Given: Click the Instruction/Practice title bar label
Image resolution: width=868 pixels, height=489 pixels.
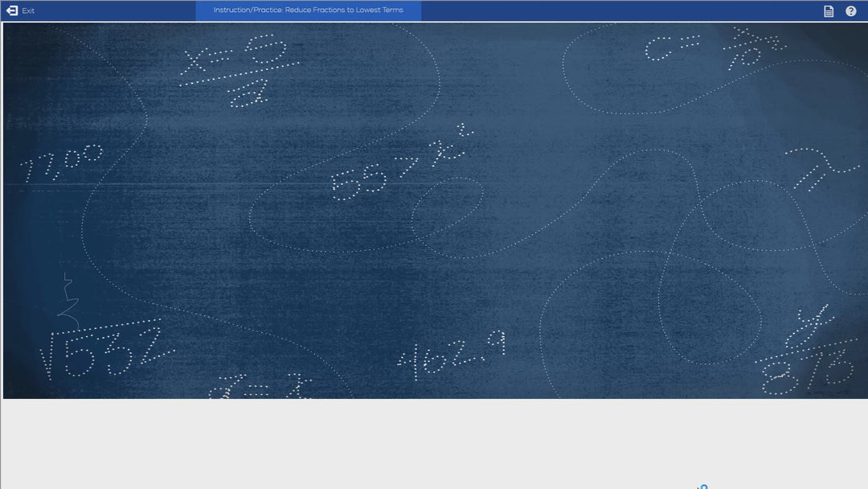Looking at the screenshot, I should click(x=309, y=10).
